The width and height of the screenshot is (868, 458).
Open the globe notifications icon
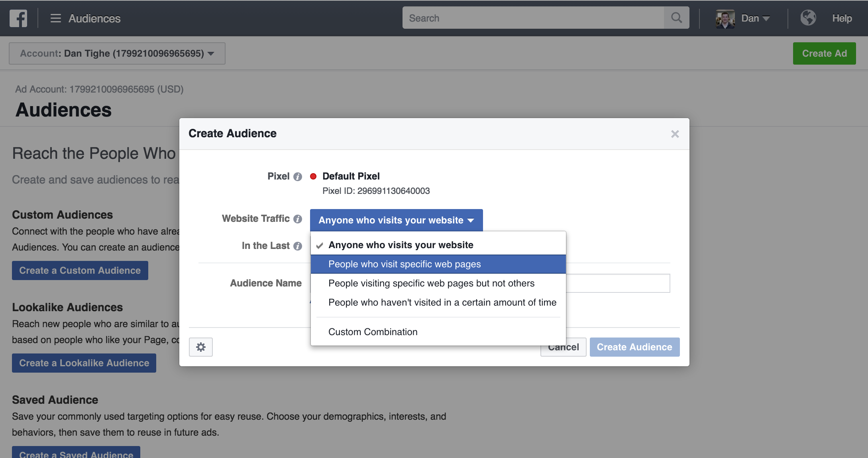click(x=808, y=18)
